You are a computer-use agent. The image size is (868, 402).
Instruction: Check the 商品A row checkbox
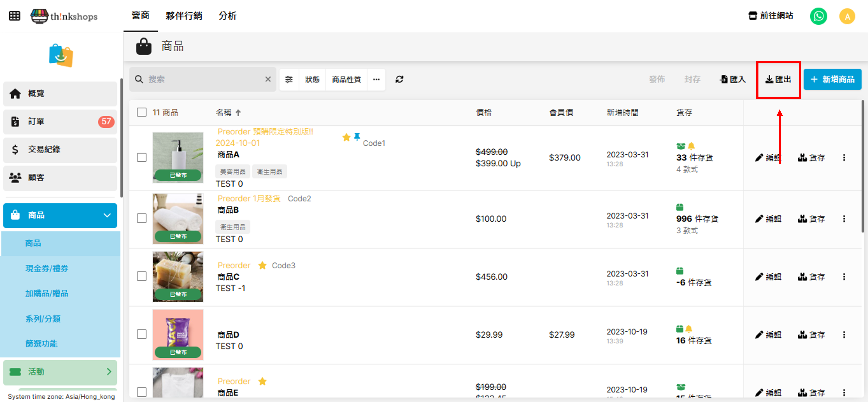click(142, 158)
